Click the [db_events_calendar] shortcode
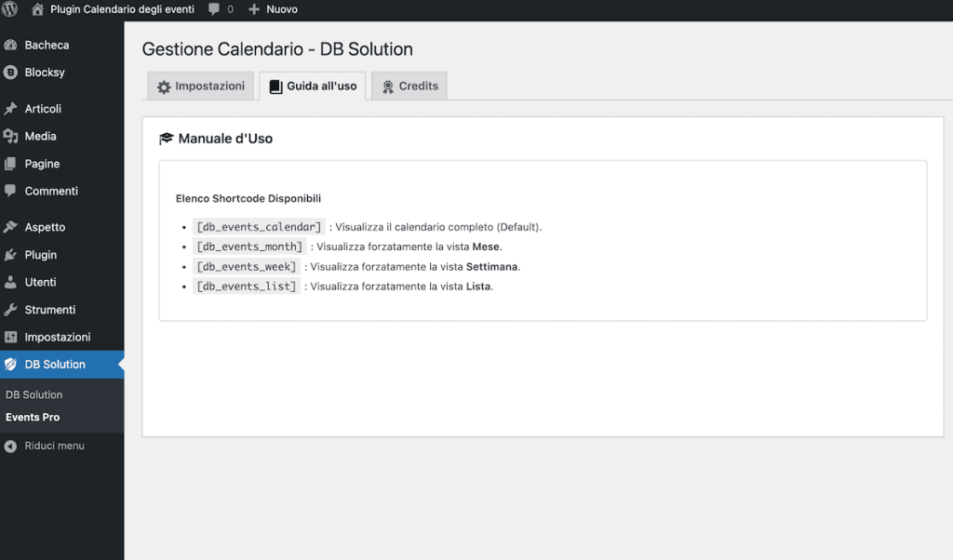953x560 pixels. [259, 227]
